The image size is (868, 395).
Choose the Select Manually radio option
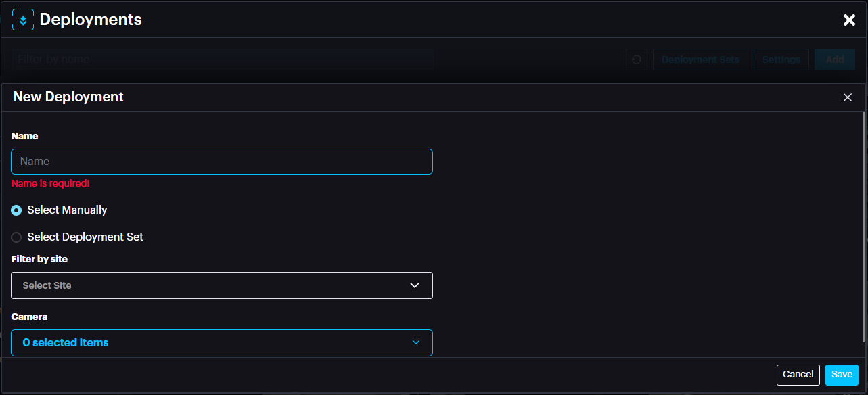coord(17,210)
